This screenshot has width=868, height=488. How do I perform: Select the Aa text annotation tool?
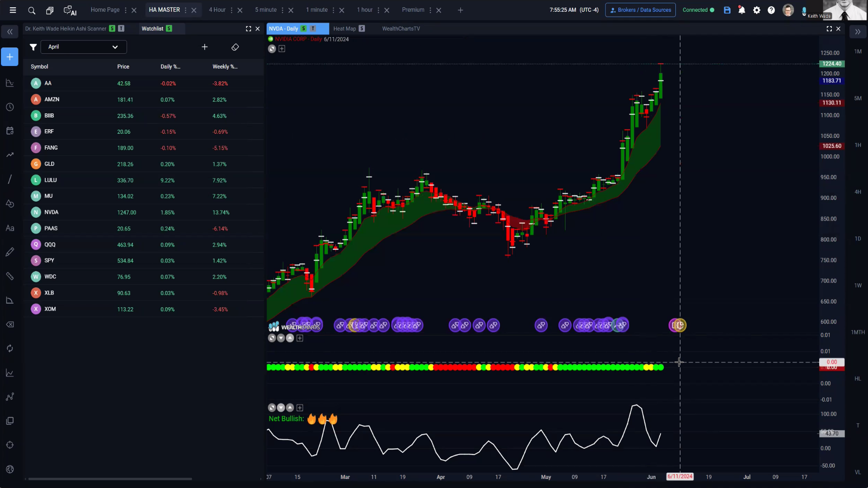(10, 228)
